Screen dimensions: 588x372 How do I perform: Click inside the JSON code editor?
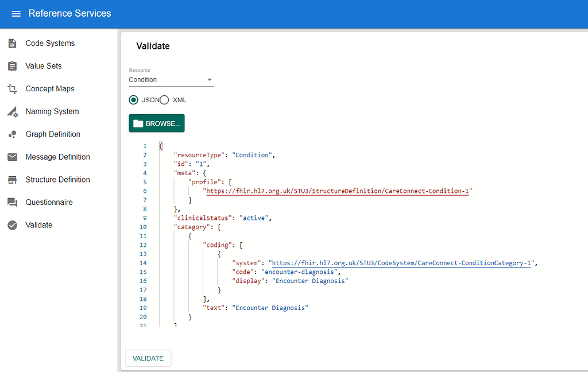click(x=345, y=241)
